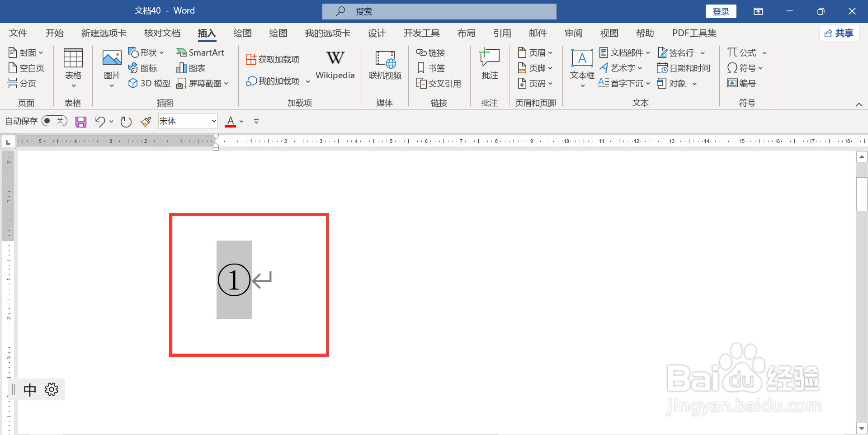Insert a SmartArt graphic
Viewport: 868px width, 435px height.
(x=200, y=52)
